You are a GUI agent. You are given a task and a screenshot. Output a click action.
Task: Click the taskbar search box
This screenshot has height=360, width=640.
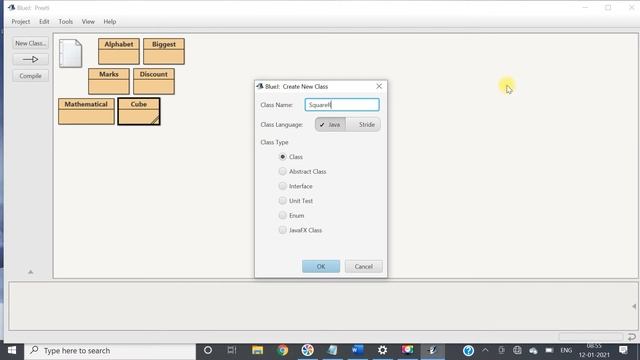(110, 351)
